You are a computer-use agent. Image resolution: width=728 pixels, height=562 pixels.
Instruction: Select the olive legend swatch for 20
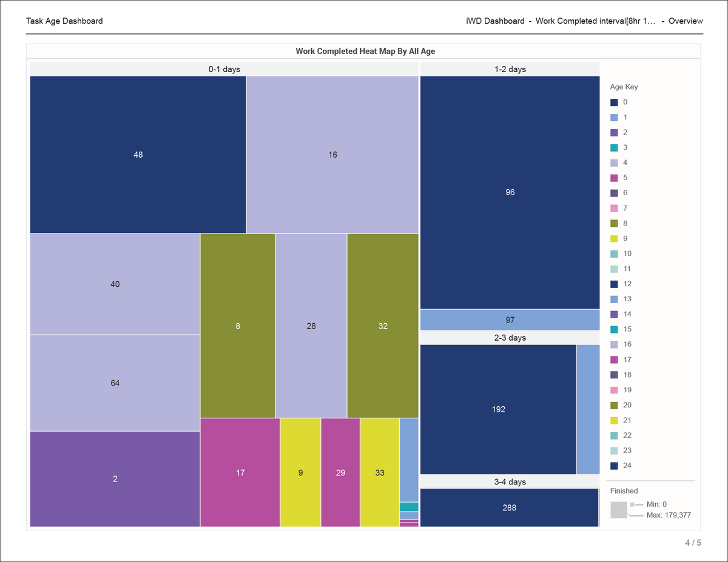click(614, 406)
